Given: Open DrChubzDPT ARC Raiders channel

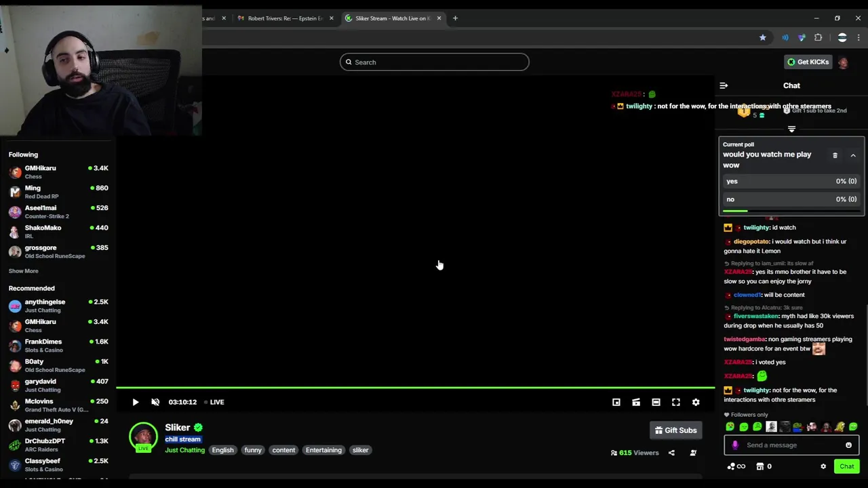Looking at the screenshot, I should pos(58,445).
